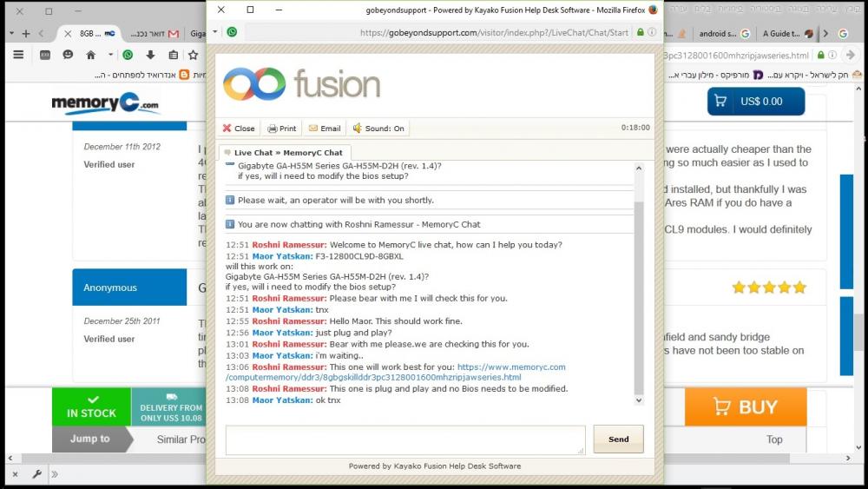Click the smiley chat bubble toolbar icon
The image size is (868, 489).
pos(68,55)
